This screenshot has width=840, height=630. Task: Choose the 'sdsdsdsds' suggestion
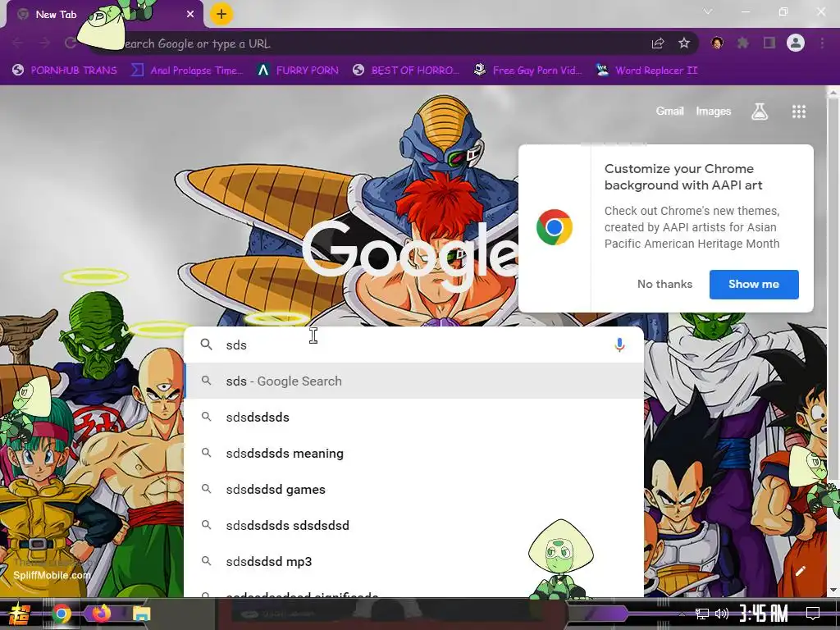[413, 417]
